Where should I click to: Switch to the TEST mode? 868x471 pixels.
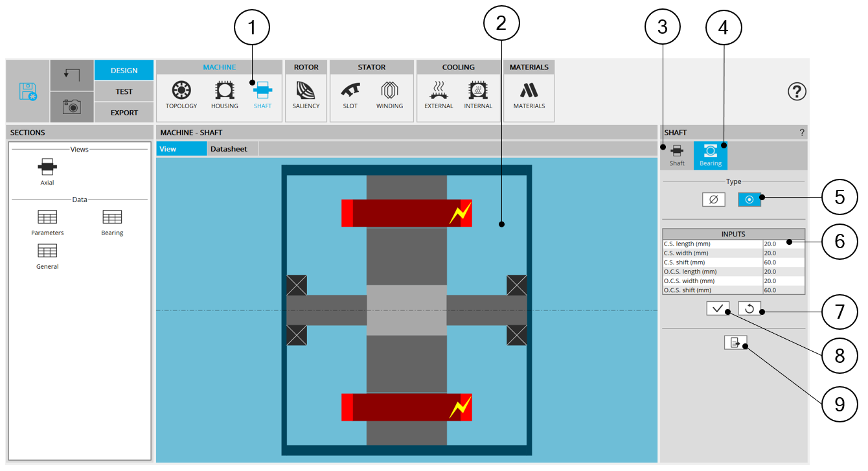point(124,91)
